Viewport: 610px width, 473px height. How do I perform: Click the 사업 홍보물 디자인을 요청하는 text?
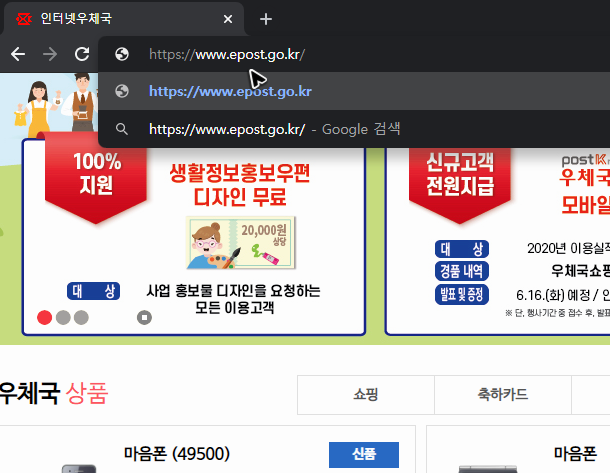coord(233,291)
